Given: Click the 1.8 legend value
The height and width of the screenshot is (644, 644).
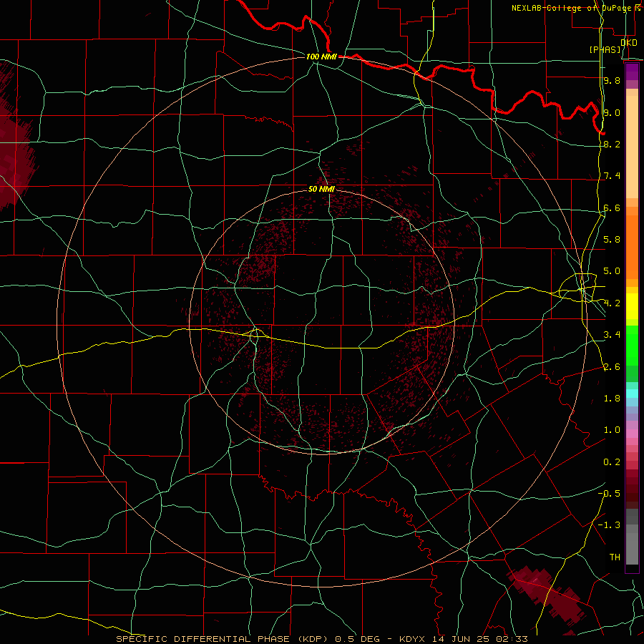Looking at the screenshot, I should [x=612, y=399].
